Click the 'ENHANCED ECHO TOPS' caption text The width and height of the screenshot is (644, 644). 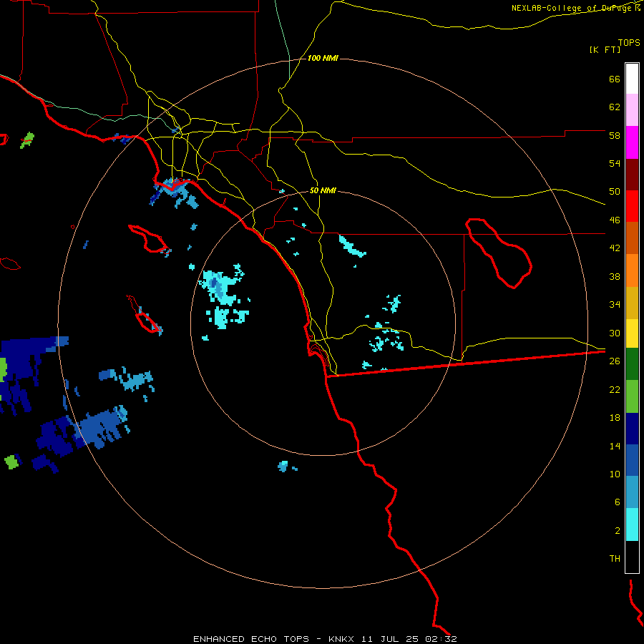(x=251, y=639)
